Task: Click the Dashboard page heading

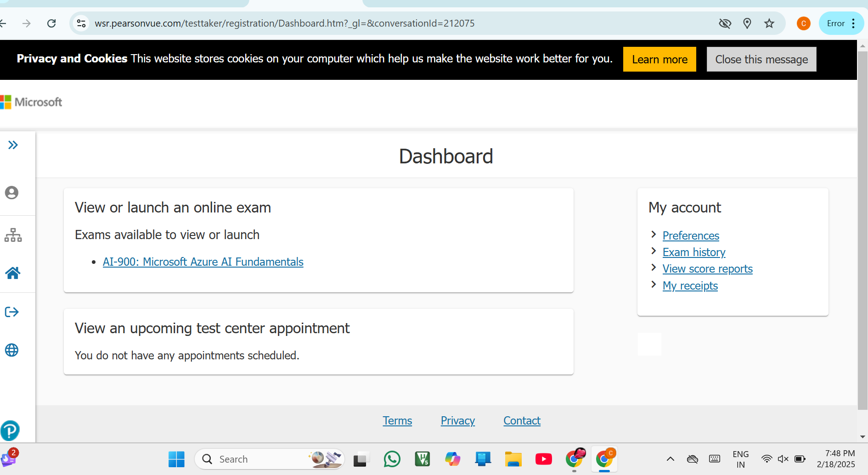Action: click(x=446, y=156)
